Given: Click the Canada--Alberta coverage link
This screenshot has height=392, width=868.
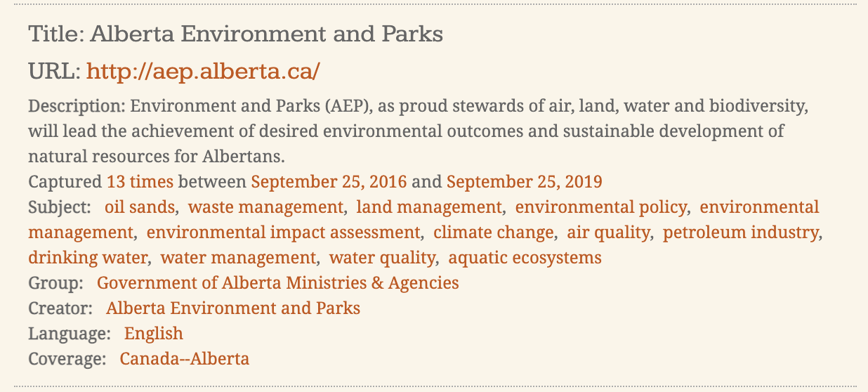Looking at the screenshot, I should pyautogui.click(x=185, y=359).
